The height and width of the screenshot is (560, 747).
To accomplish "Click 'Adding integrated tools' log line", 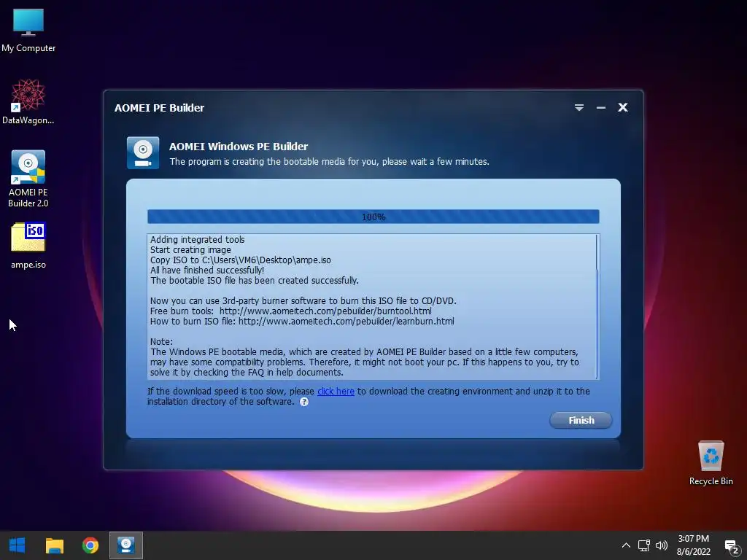I will 197,239.
